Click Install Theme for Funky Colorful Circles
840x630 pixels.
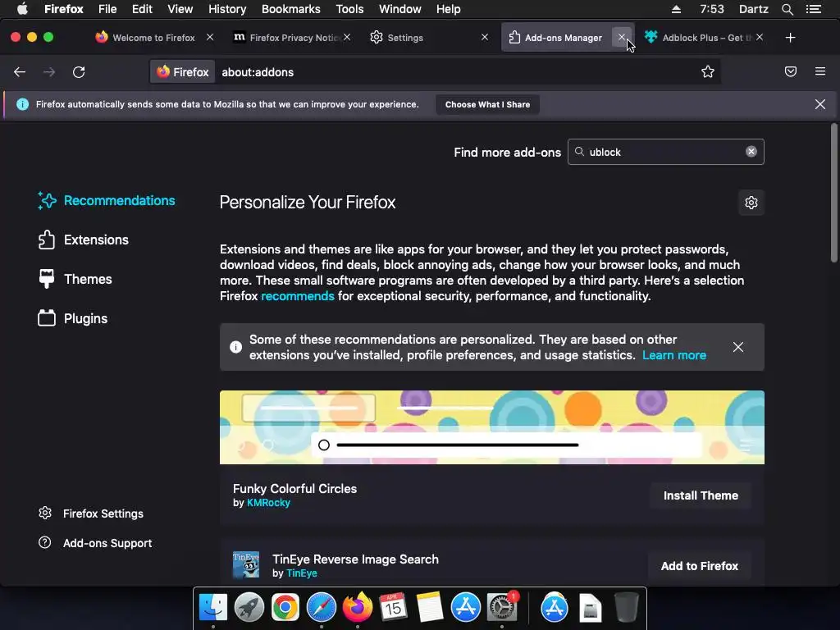(x=701, y=495)
